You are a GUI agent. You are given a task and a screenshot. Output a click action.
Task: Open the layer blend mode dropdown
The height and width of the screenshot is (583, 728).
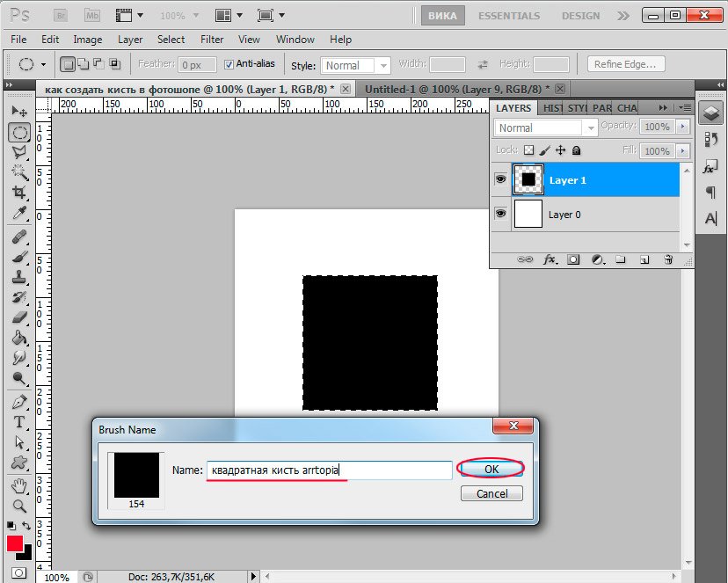tap(545, 128)
